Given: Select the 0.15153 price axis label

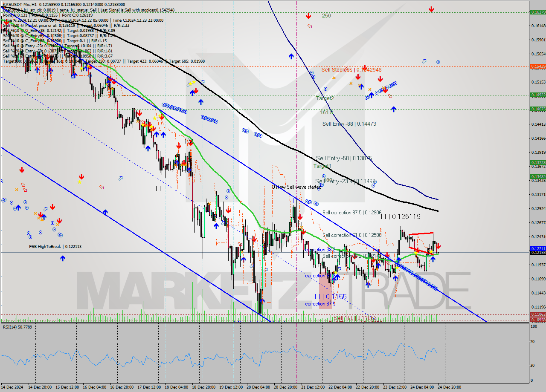Looking at the screenshot, I should [x=538, y=82].
